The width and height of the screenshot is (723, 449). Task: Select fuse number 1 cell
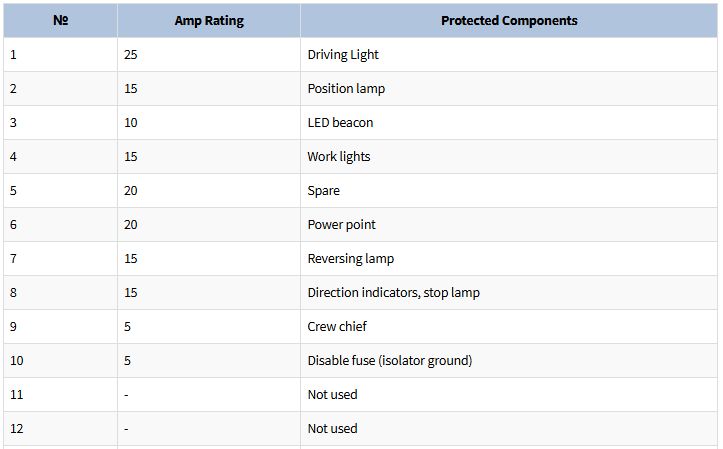(14, 55)
